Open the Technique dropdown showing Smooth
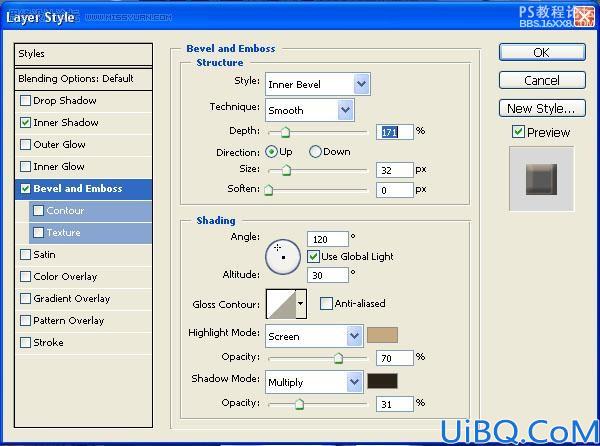The width and height of the screenshot is (600, 446). [x=310, y=110]
